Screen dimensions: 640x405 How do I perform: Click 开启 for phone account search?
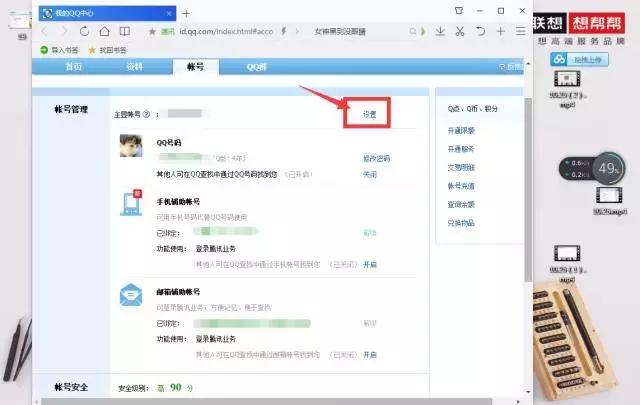(370, 265)
